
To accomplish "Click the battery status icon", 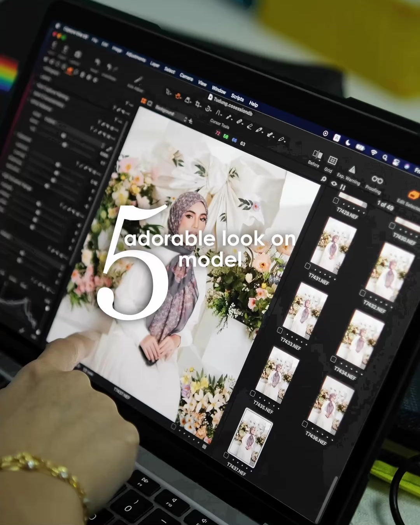I will coord(360,147).
